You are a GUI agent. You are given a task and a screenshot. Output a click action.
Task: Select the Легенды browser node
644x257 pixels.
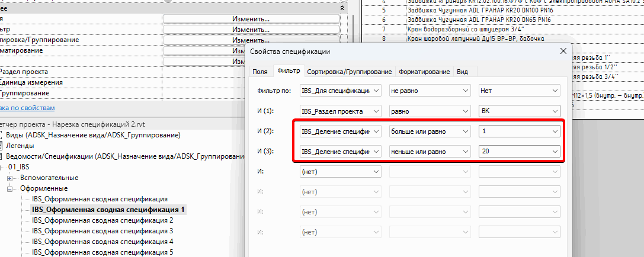(x=20, y=146)
